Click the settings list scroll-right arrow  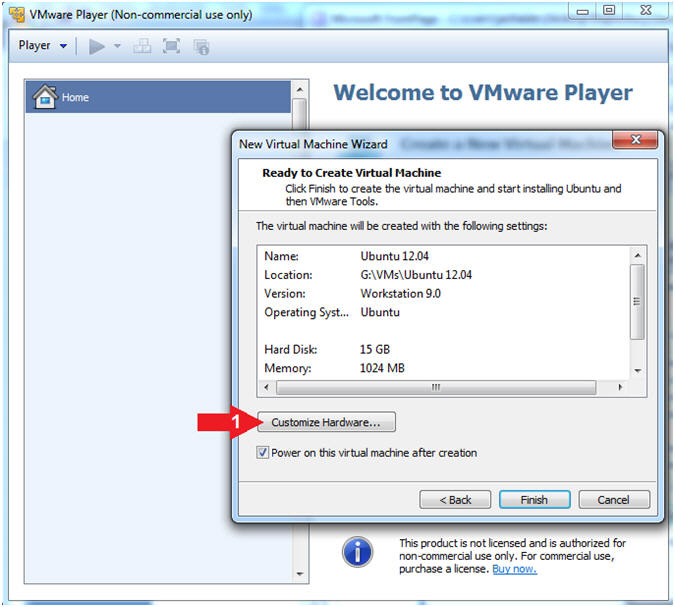point(620,387)
